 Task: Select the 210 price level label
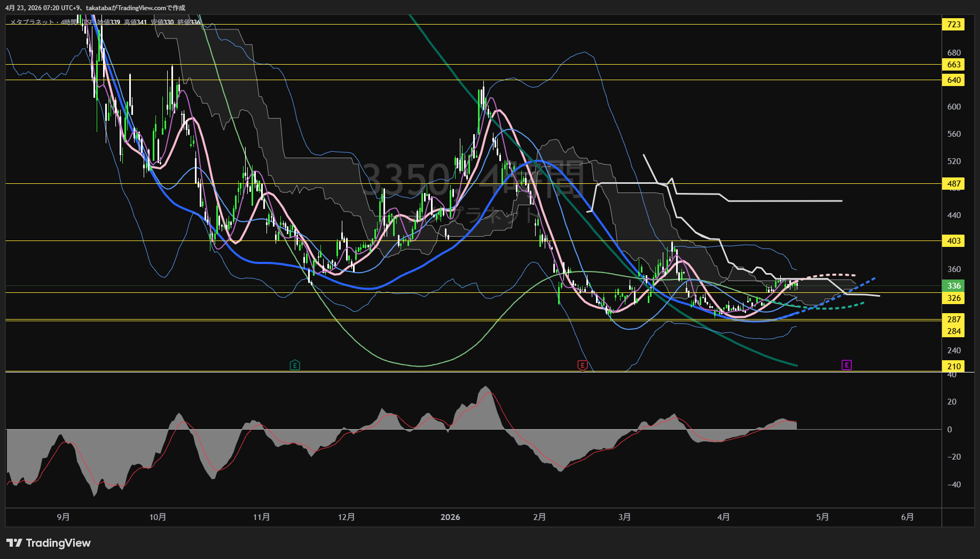click(954, 367)
